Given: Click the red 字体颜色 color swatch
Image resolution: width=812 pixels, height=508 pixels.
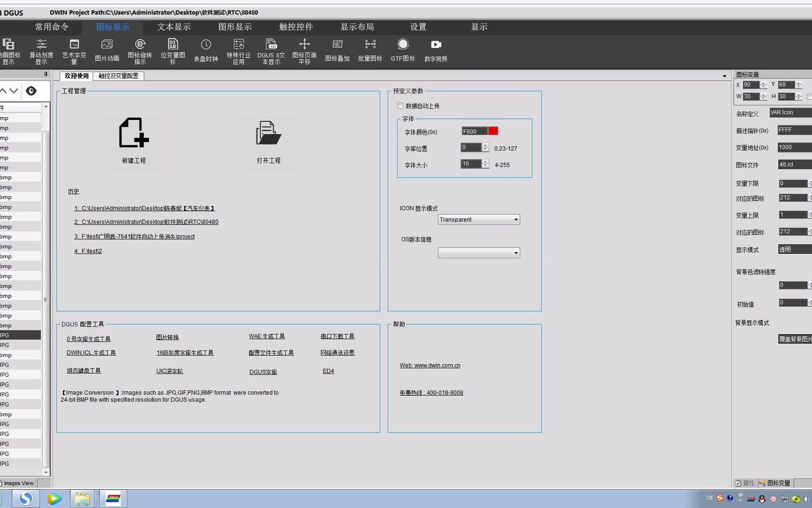Looking at the screenshot, I should 493,131.
